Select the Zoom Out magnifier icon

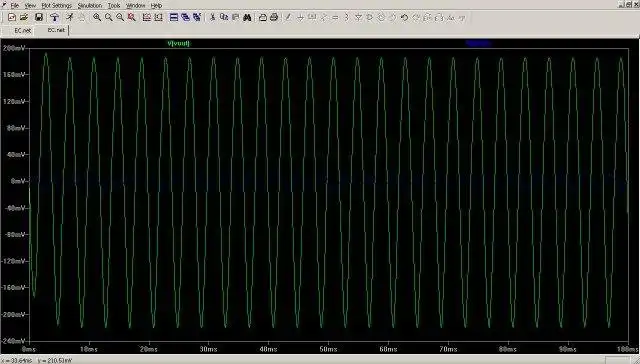point(120,17)
